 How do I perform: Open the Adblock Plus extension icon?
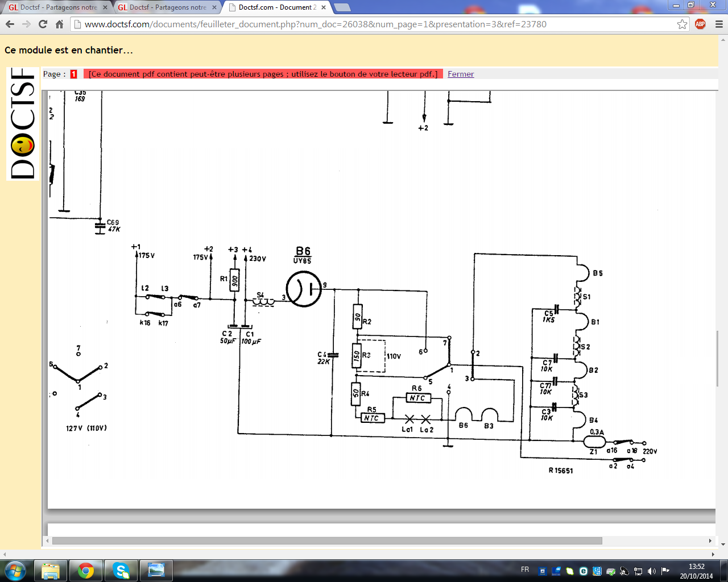pyautogui.click(x=700, y=24)
